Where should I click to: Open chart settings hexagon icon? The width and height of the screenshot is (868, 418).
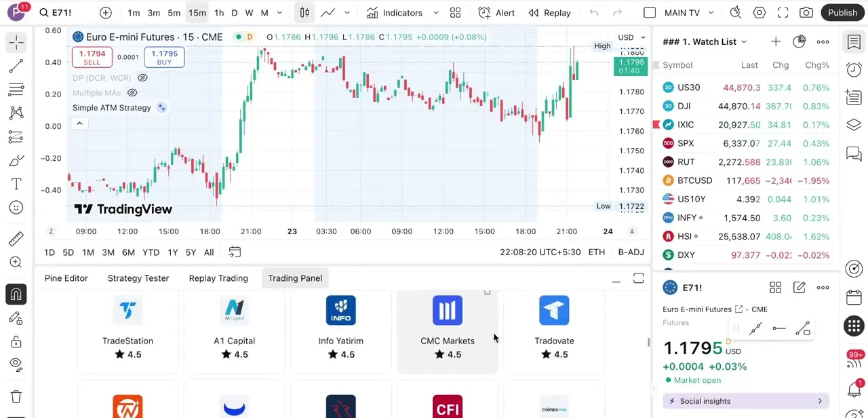click(x=759, y=13)
